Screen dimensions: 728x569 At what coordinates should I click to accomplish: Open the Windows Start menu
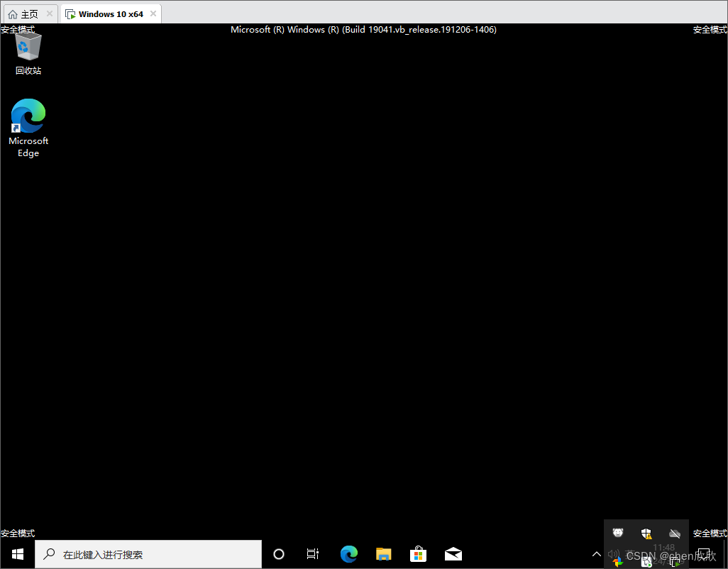18,554
